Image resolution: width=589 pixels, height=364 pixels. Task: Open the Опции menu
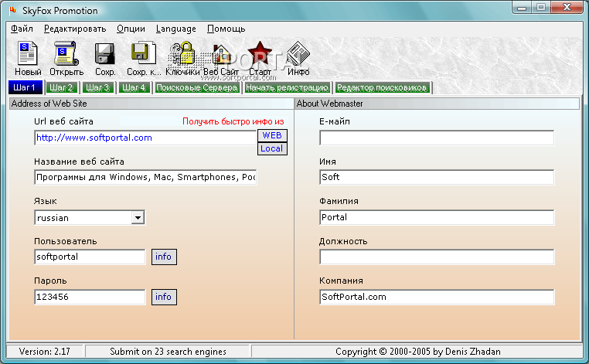[131, 29]
